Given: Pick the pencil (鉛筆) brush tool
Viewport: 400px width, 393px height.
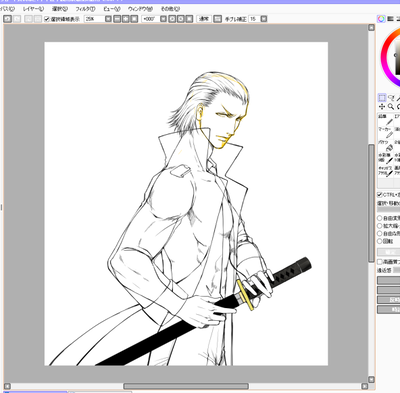Looking at the screenshot, I should pos(385,120).
